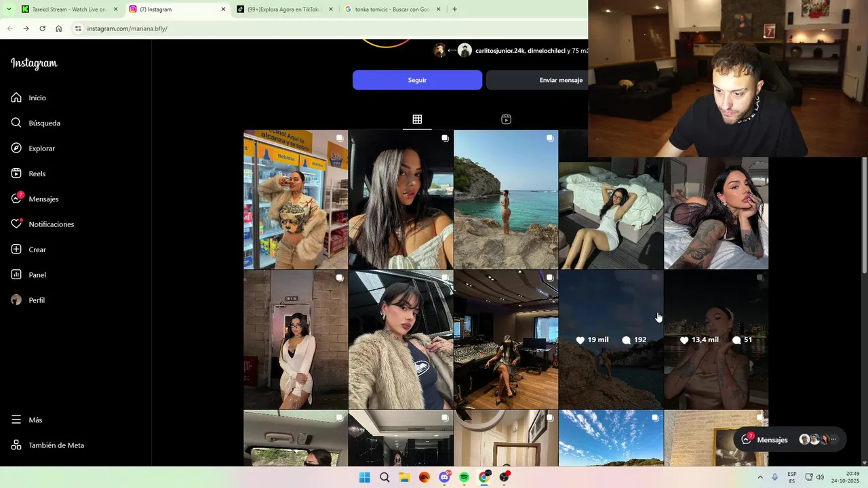Image resolution: width=868 pixels, height=488 pixels.
Task: Switch to TikTok Explora tab
Action: (285, 9)
